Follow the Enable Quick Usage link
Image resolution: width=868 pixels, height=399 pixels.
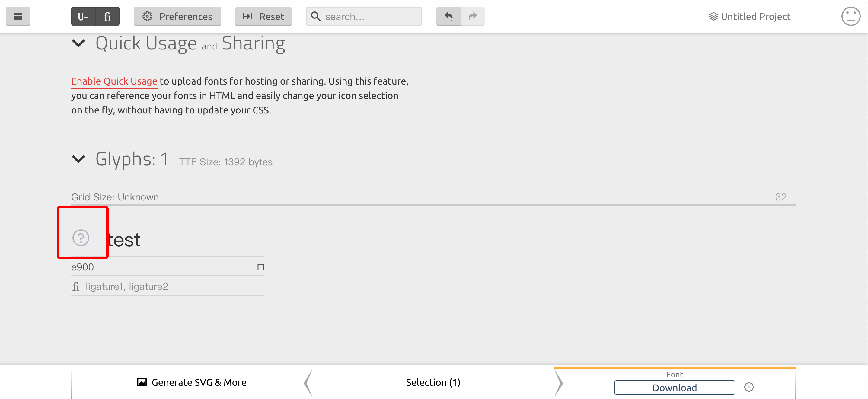[114, 81]
